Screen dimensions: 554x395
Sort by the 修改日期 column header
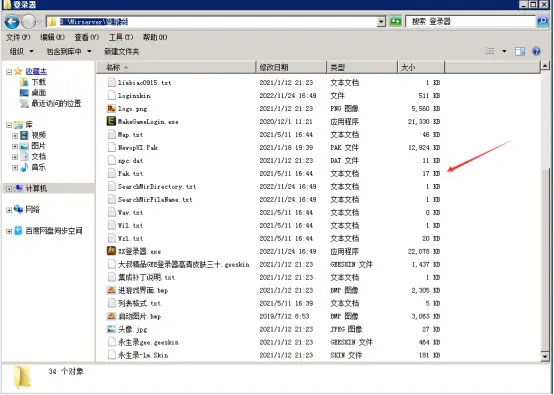(x=291, y=67)
